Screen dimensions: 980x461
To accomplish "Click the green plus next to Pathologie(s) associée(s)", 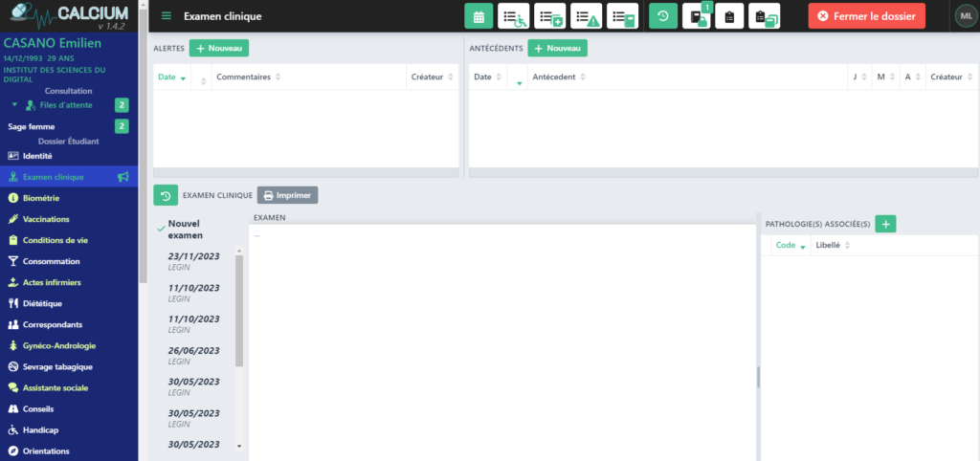I will [886, 224].
